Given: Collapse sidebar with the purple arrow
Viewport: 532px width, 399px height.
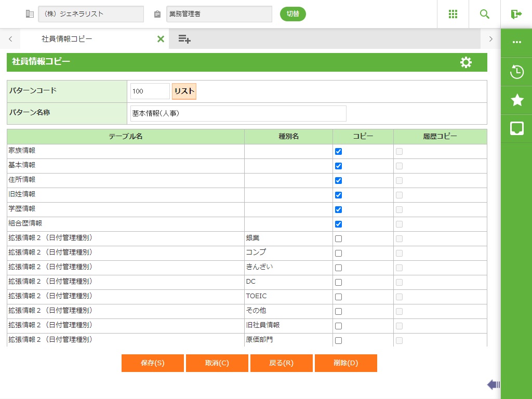Looking at the screenshot, I should click(x=493, y=384).
